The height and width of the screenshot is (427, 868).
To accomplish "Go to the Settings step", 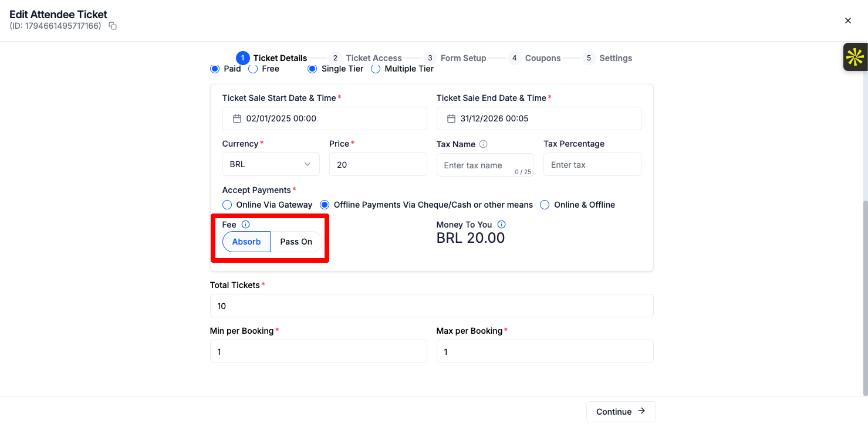I will 607,58.
